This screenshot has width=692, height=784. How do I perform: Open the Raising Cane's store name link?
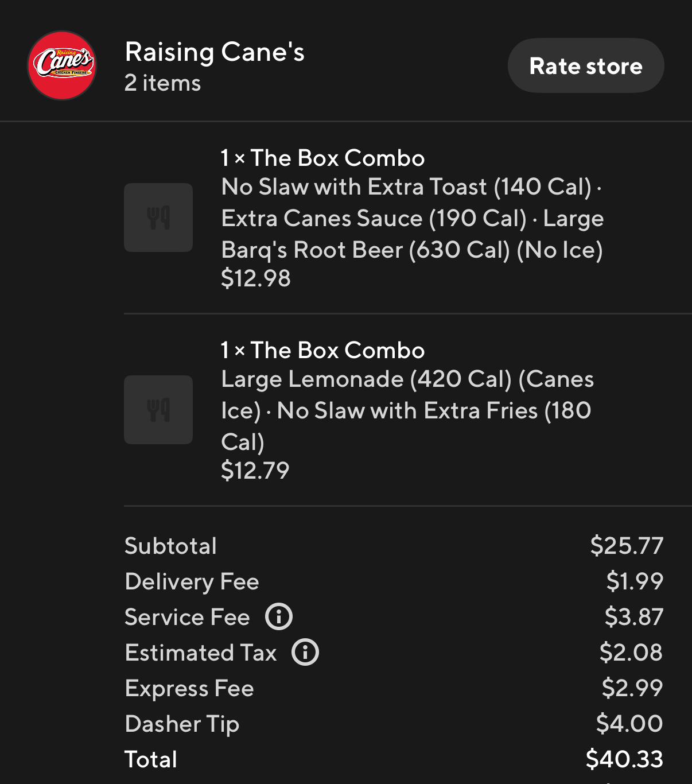(215, 52)
